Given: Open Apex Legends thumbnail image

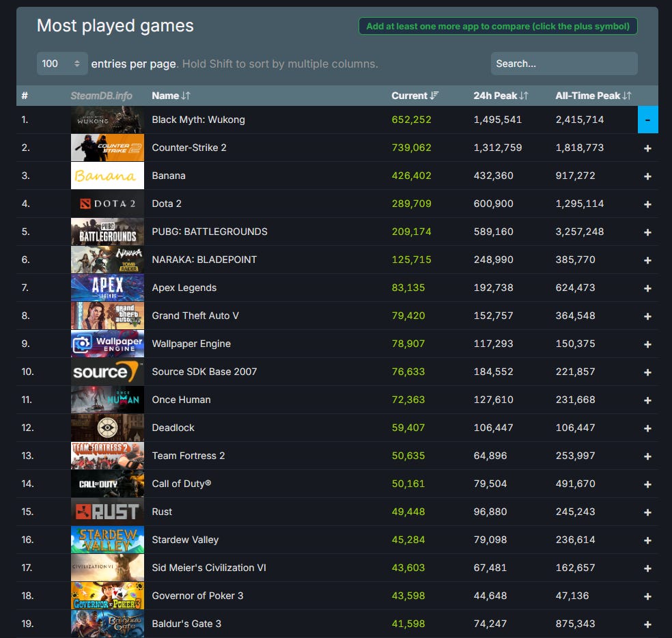Looking at the screenshot, I should click(107, 288).
